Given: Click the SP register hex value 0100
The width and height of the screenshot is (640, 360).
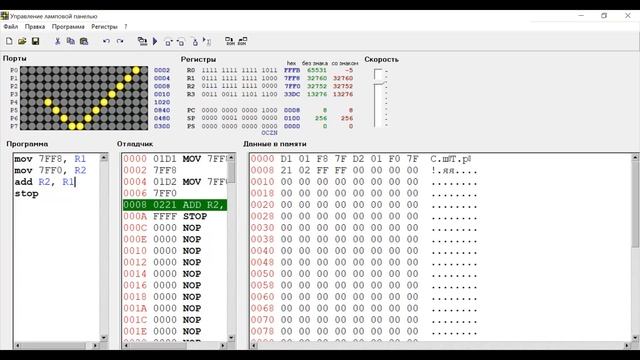Looking at the screenshot, I should click(292, 118).
